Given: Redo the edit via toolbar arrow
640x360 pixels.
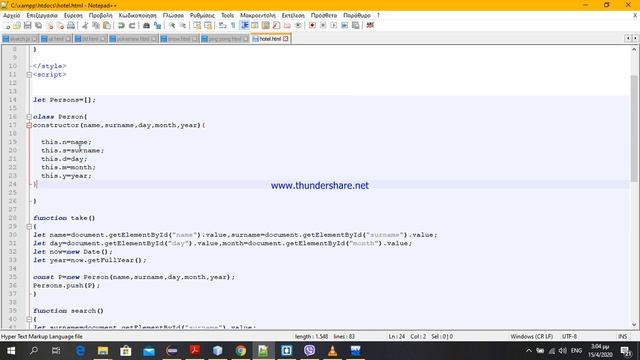Looking at the screenshot, I should tap(132, 25).
